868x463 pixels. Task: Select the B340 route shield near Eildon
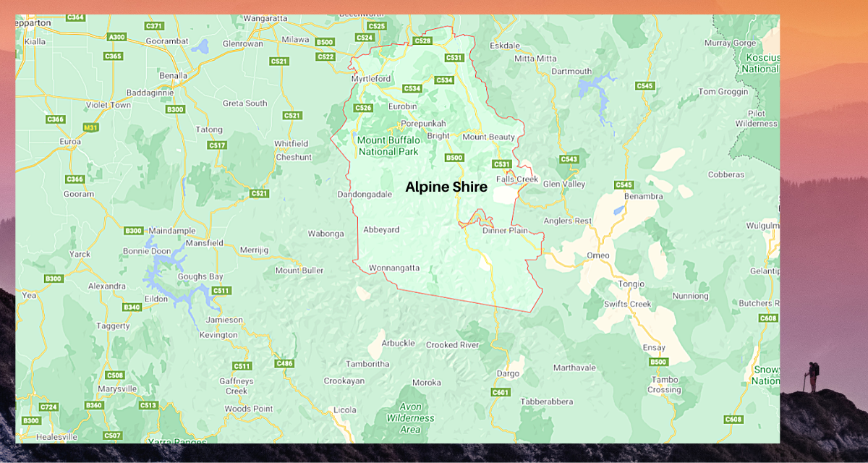[131, 305]
